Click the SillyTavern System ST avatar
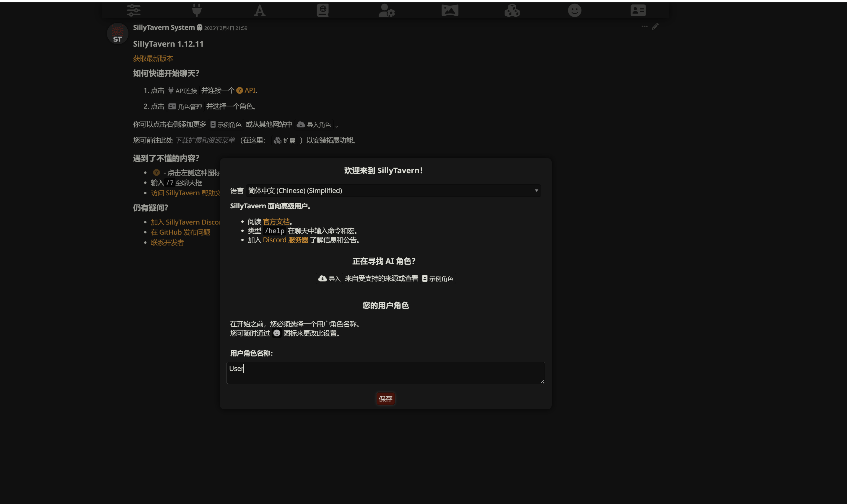 pyautogui.click(x=118, y=34)
